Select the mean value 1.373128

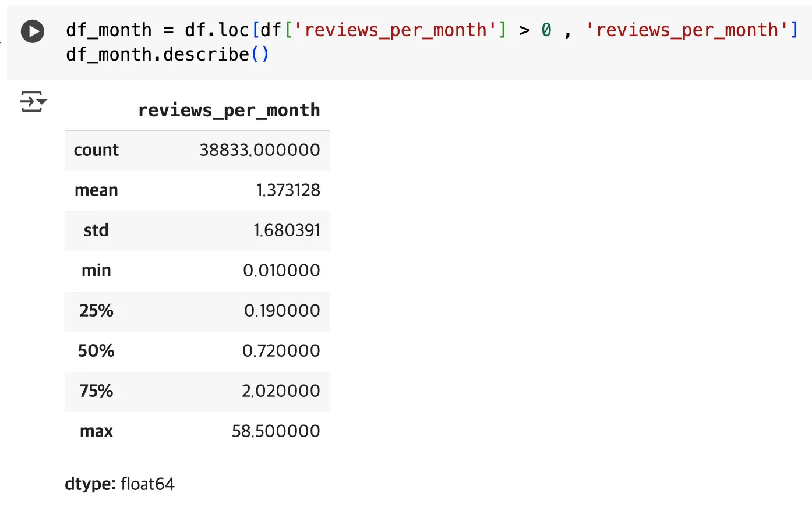click(288, 190)
